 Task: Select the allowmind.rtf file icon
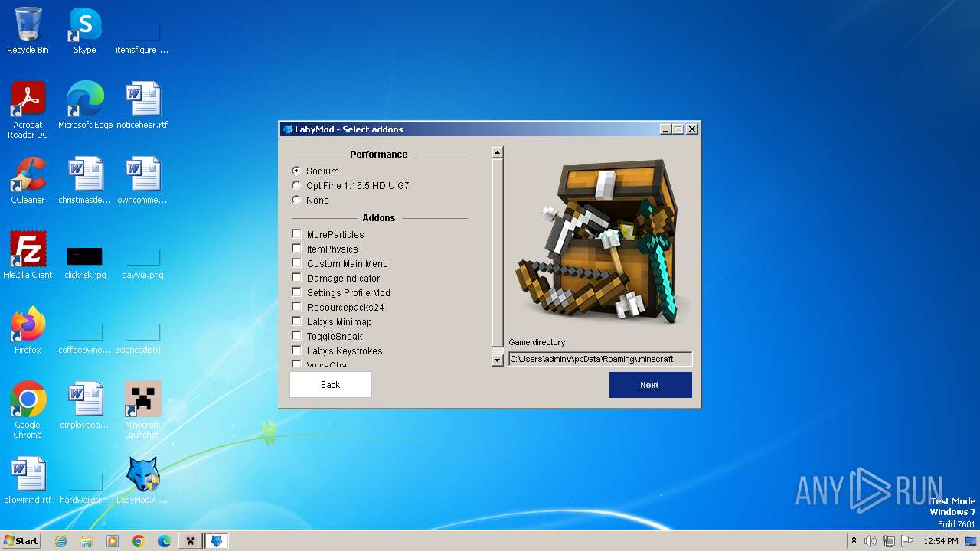tap(28, 481)
